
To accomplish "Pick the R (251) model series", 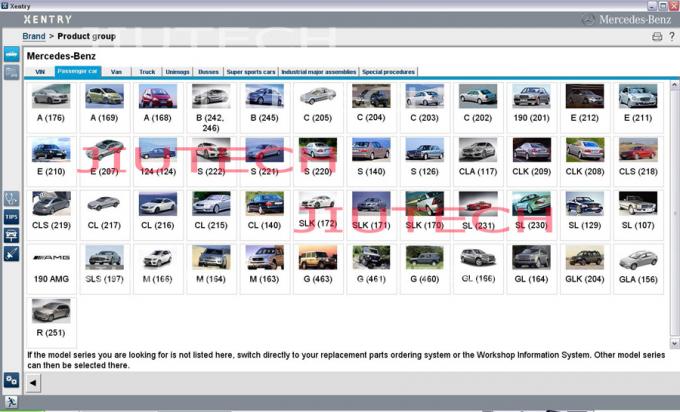I will (x=51, y=322).
